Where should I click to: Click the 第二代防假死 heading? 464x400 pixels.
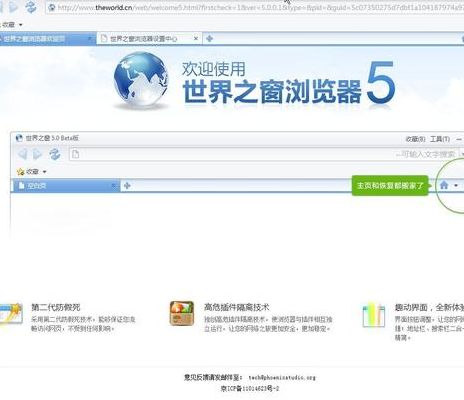click(56, 307)
